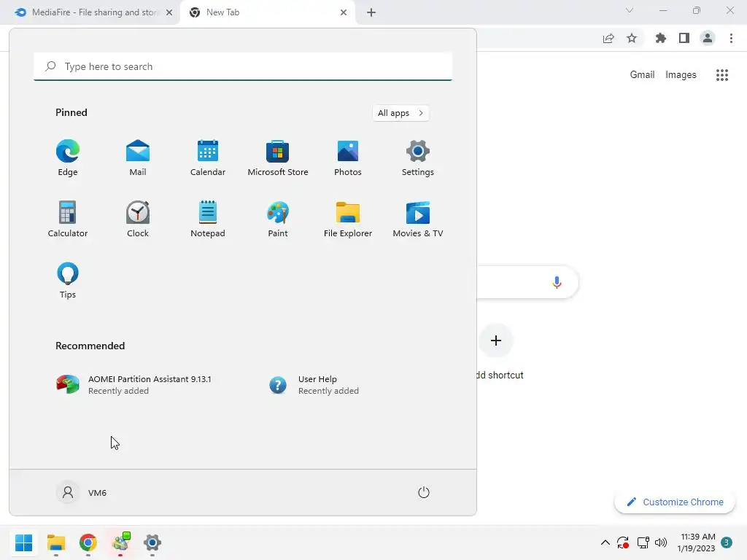Launch the Mail app from pinned

tap(138, 158)
